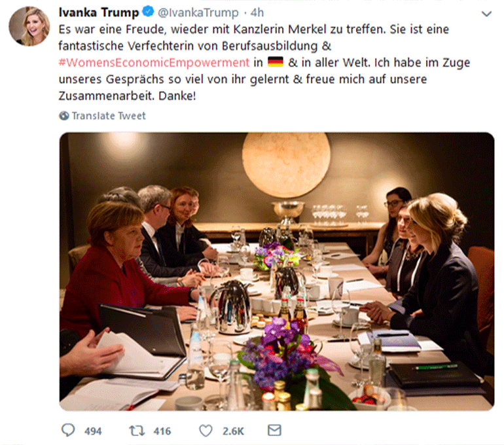504x445 pixels.
Task: Click the German flag emoji
Action: click(275, 63)
